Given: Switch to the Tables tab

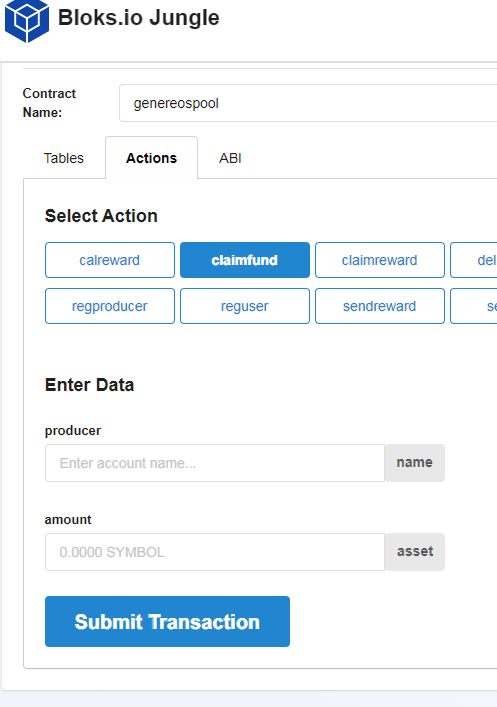Looking at the screenshot, I should tap(64, 158).
